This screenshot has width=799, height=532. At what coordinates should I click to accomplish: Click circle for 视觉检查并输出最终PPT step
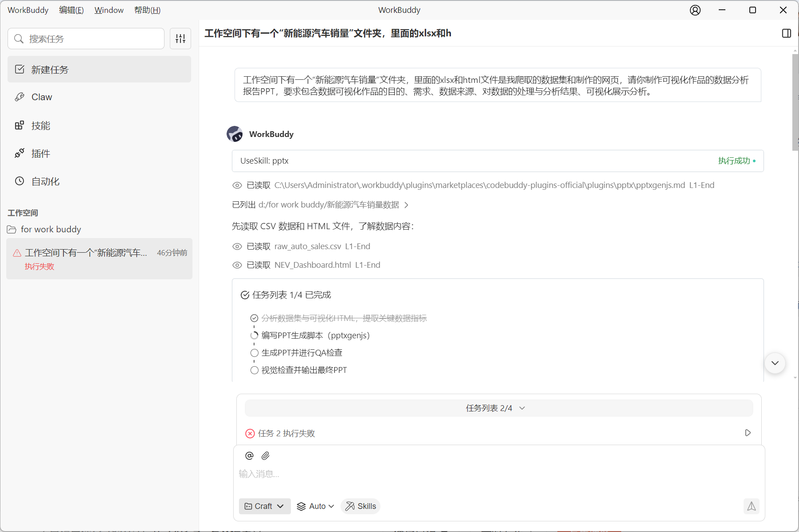point(254,370)
